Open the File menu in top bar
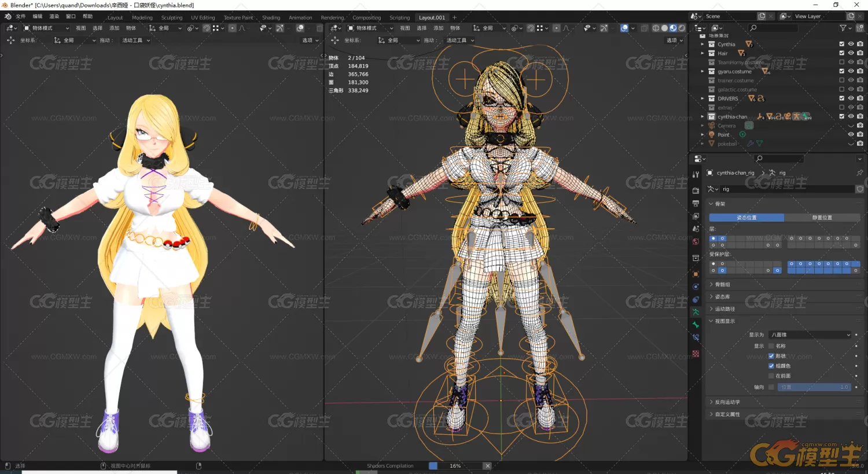 coord(21,16)
